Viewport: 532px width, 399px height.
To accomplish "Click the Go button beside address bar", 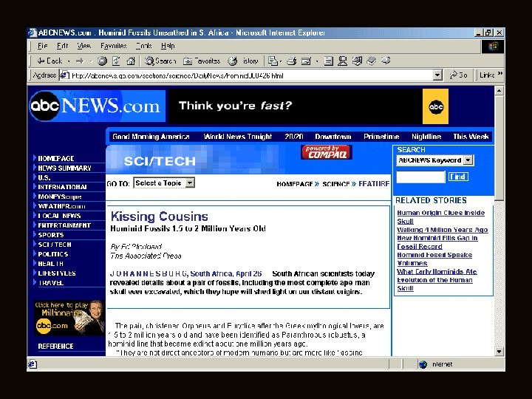I will (x=458, y=75).
